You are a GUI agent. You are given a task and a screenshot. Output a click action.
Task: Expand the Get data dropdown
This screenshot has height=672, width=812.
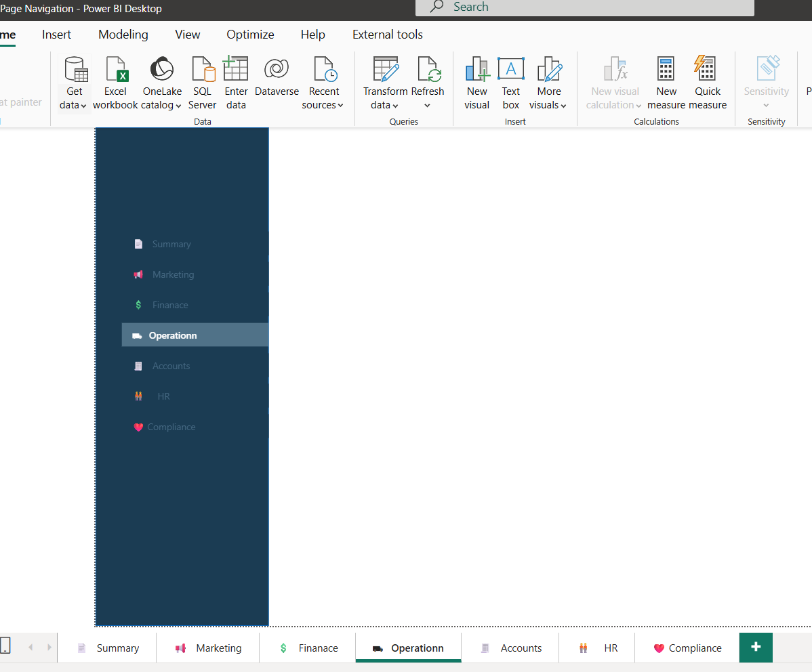[74, 105]
